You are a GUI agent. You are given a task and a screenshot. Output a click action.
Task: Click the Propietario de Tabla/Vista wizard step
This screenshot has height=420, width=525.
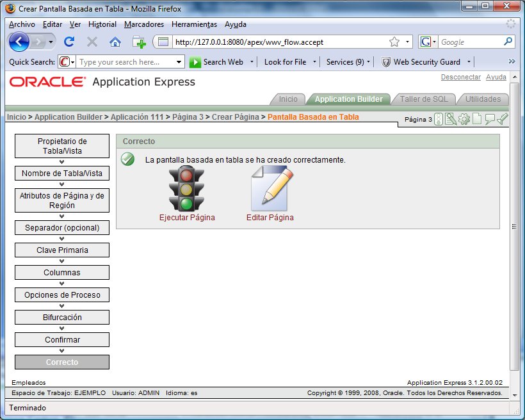coord(62,146)
